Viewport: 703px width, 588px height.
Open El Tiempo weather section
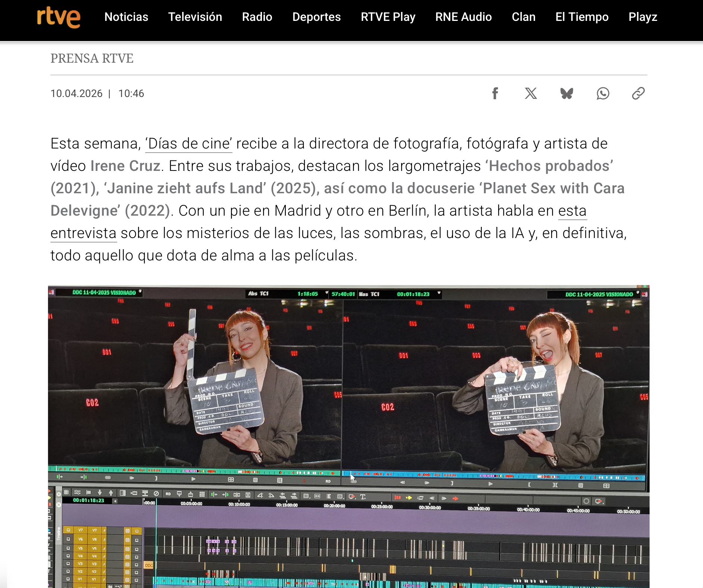click(582, 17)
